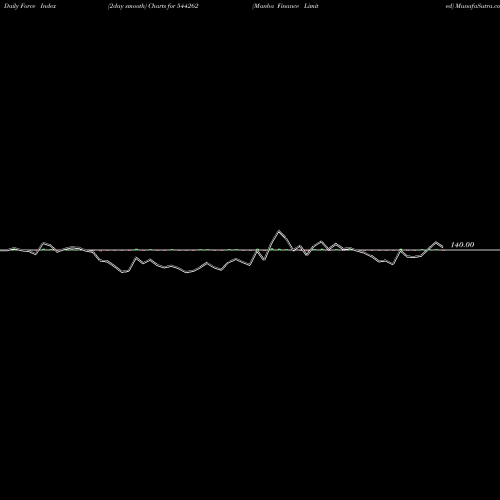Click the 'Daily Force Index' title text
The width and height of the screenshot is (500, 500).
click(30, 6)
